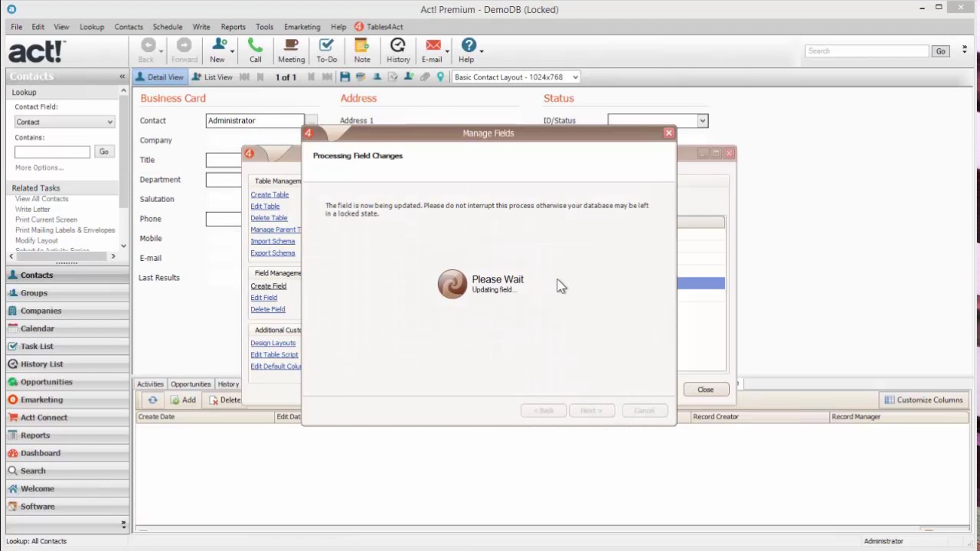Open Search in navigation bar
980x551 pixels.
[67, 471]
